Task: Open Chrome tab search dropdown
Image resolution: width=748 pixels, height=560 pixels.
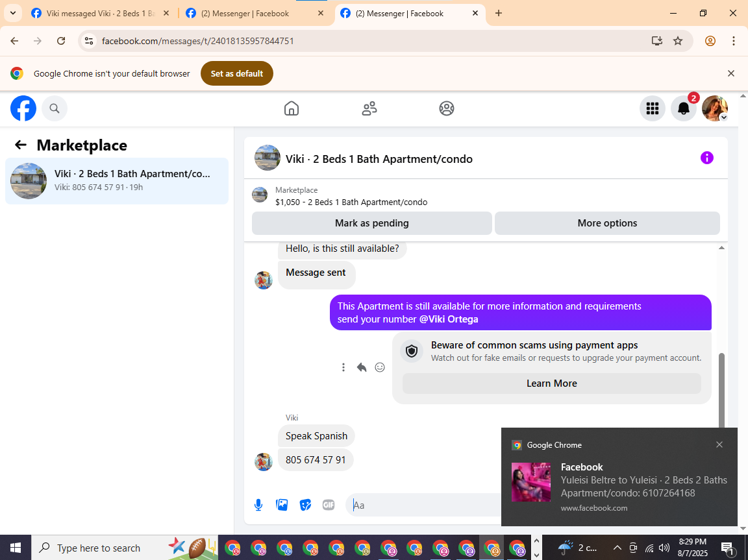Action: tap(13, 14)
